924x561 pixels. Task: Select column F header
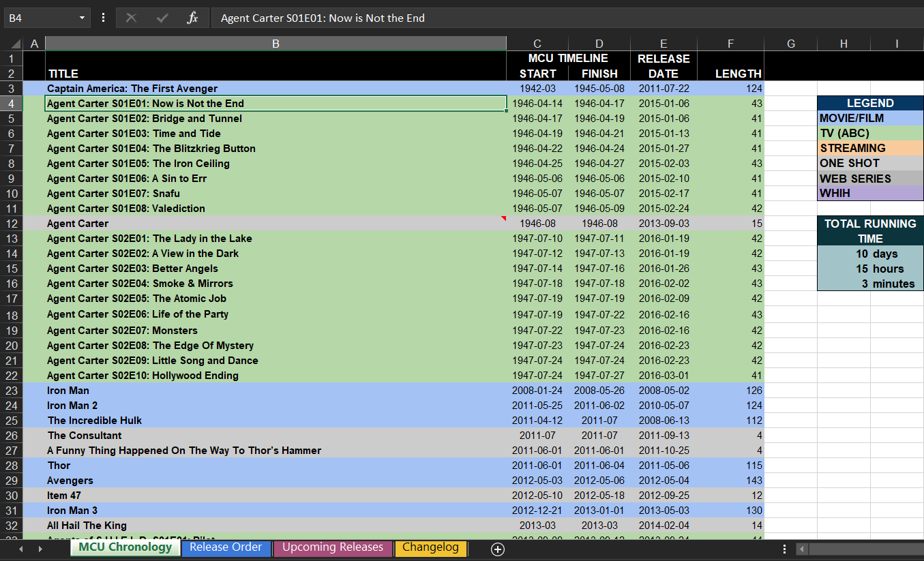point(730,44)
